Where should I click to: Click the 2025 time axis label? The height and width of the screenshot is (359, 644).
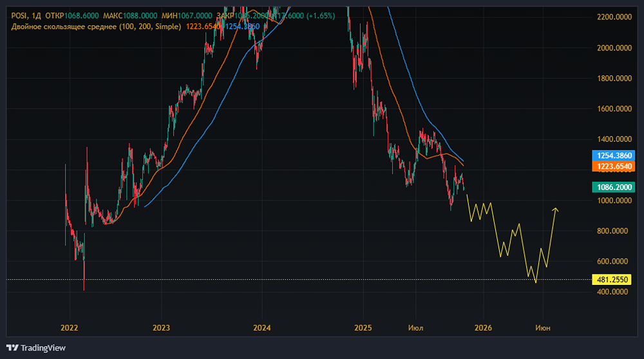(x=363, y=328)
